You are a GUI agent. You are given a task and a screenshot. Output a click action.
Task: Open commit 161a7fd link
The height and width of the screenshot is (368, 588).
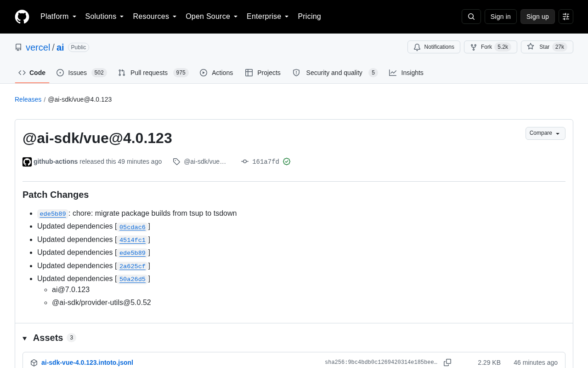(x=266, y=161)
